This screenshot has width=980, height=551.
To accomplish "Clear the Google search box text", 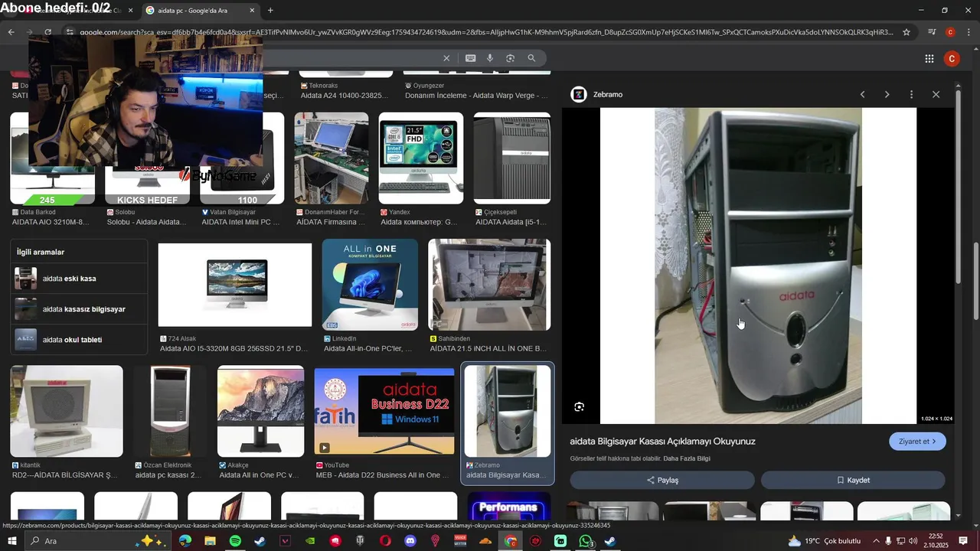I will click(446, 58).
